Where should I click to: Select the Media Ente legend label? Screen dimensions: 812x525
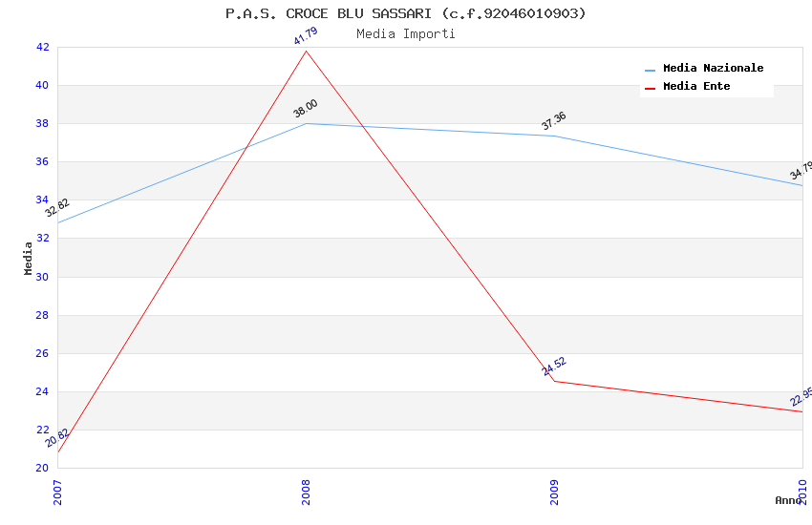[696, 87]
